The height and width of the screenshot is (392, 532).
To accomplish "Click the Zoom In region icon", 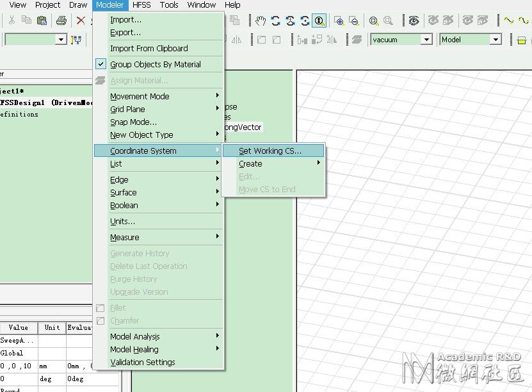I will [339, 21].
